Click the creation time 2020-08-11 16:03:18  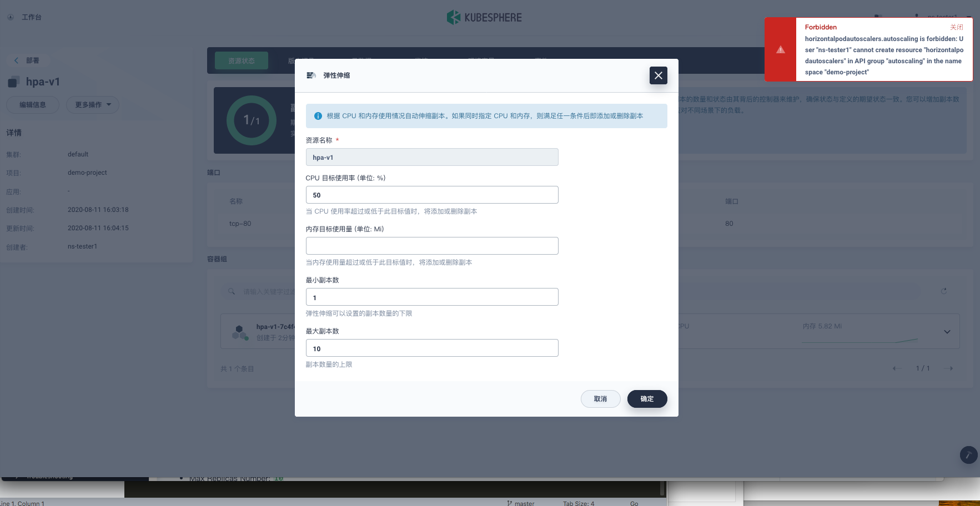coord(98,210)
